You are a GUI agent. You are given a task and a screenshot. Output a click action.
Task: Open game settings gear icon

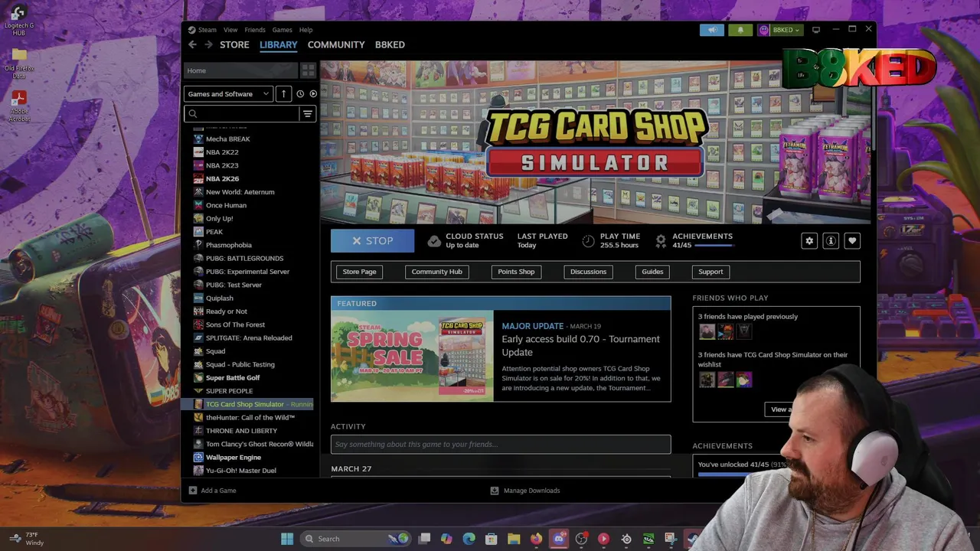point(809,241)
